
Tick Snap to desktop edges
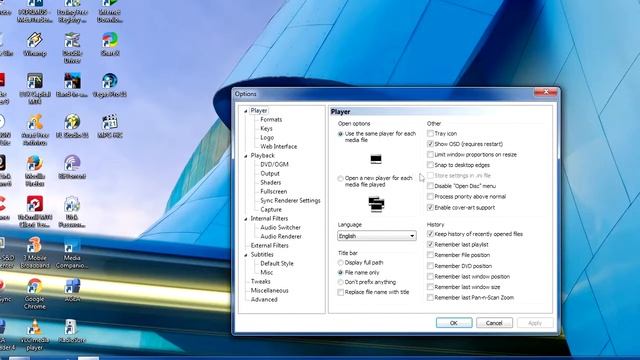click(430, 165)
